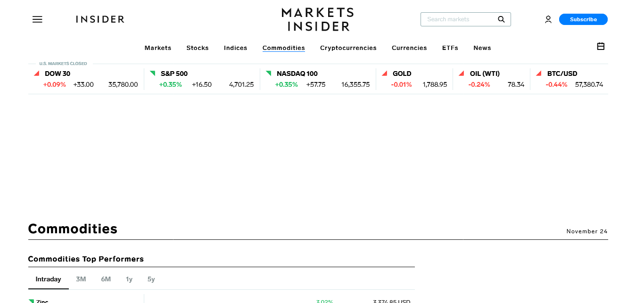The width and height of the screenshot is (644, 303).
Task: Click the red arrow beside DOW 30
Action: [36, 74]
